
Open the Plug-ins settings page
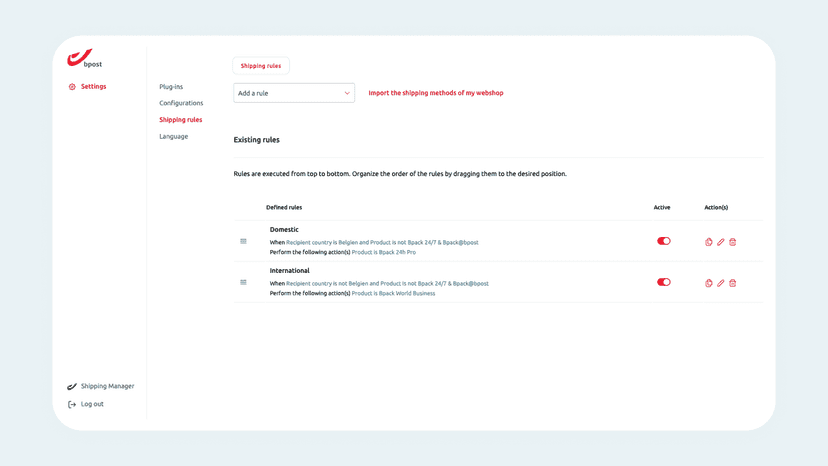171,87
